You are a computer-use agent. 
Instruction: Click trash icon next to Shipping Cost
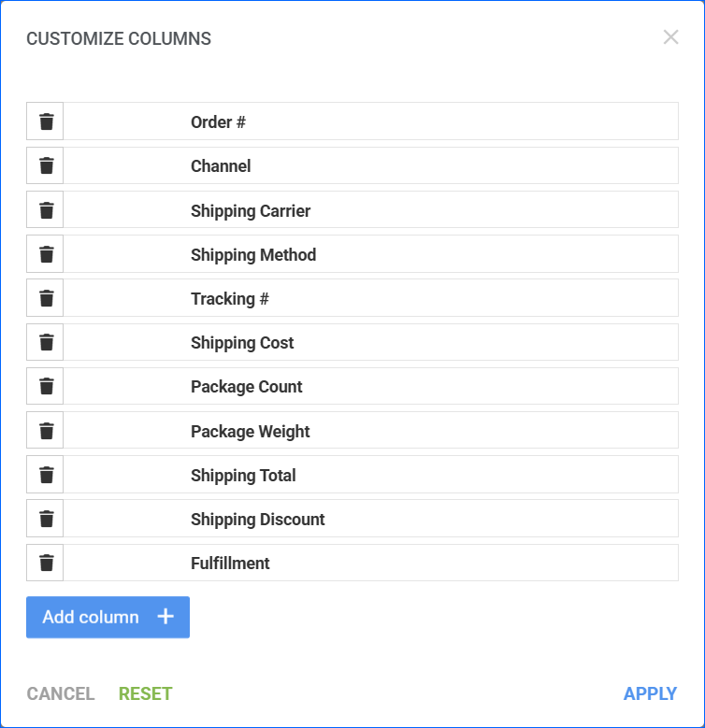pyautogui.click(x=46, y=342)
